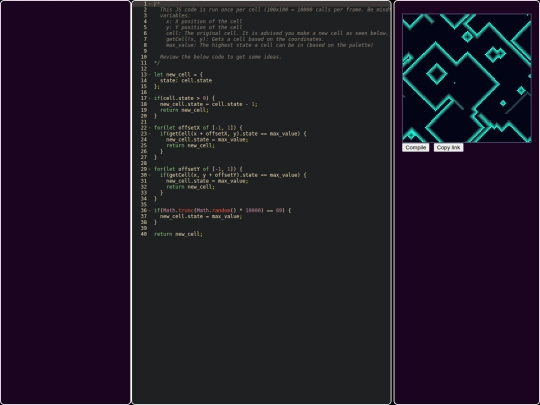Image resolution: width=540 pixels, height=405 pixels.
Task: Click gutter line number 40
Action: (144, 234)
